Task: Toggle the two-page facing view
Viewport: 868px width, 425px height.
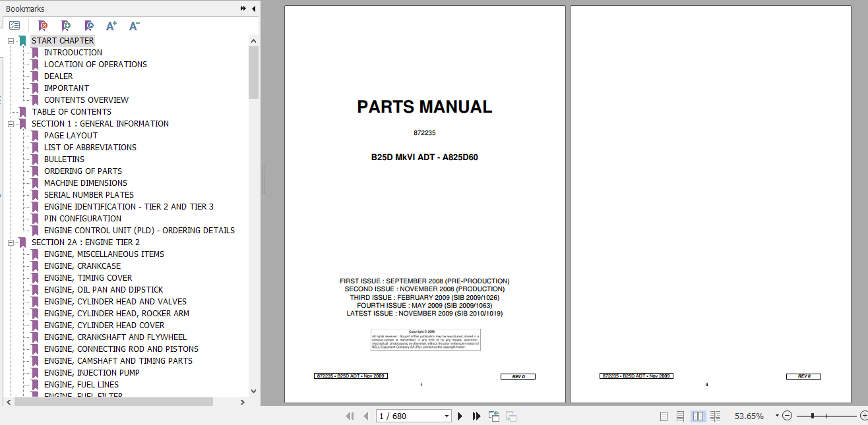Action: (698, 416)
